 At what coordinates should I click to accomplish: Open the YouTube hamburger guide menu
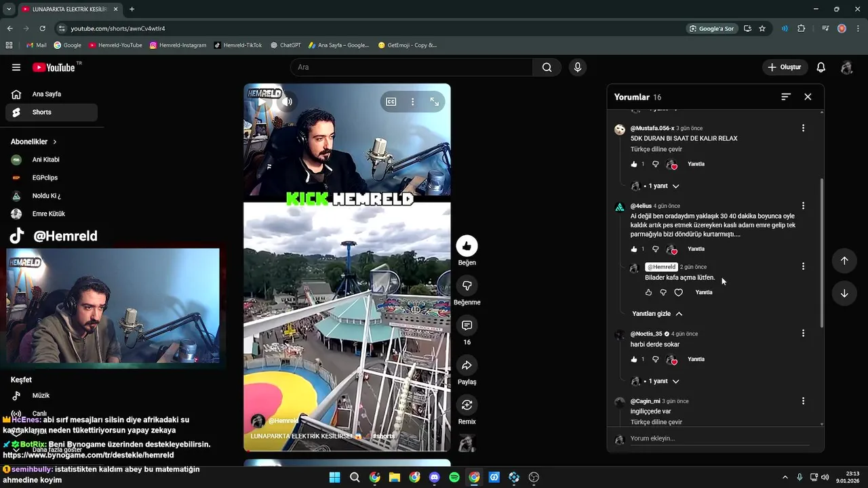[x=16, y=67]
